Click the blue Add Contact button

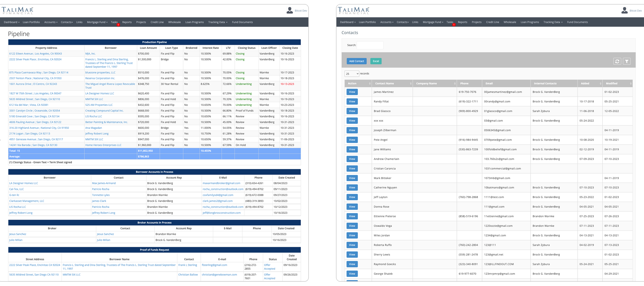tap(356, 61)
